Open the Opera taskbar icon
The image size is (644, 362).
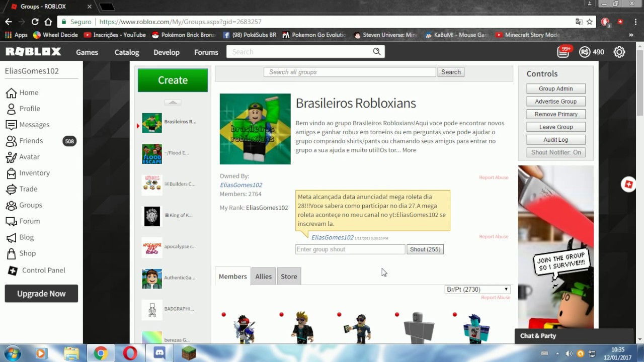[x=130, y=353]
